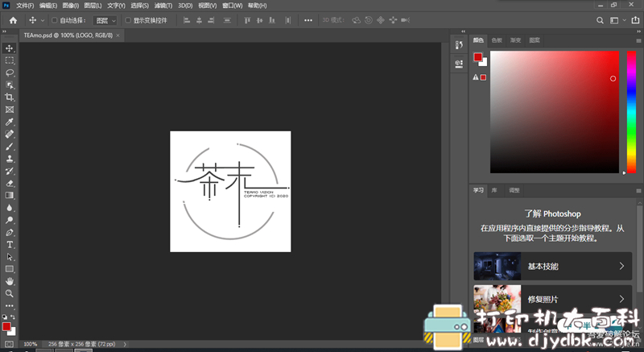Select the Move tool

[10, 48]
